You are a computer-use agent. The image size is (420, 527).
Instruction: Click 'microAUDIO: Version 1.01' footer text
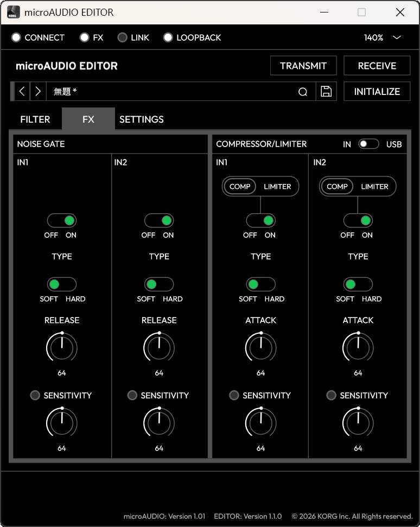[x=164, y=516]
